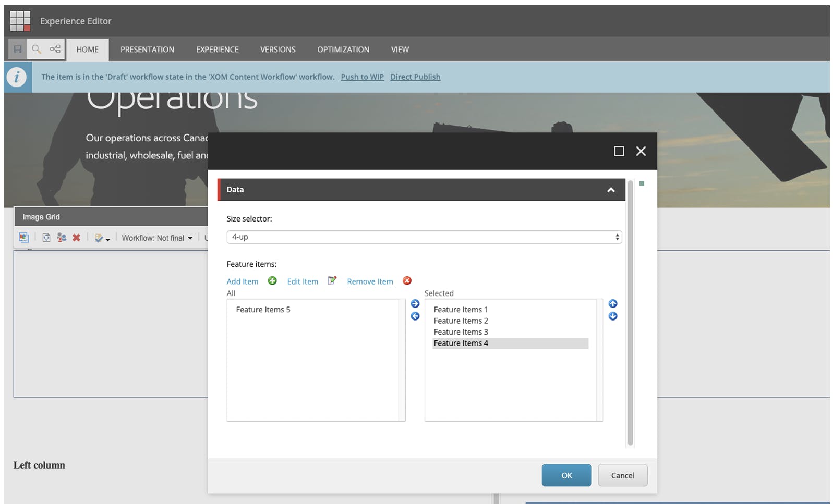Move item to Selected with the right arrow
Viewport: 833px width, 504px height.
tap(415, 304)
